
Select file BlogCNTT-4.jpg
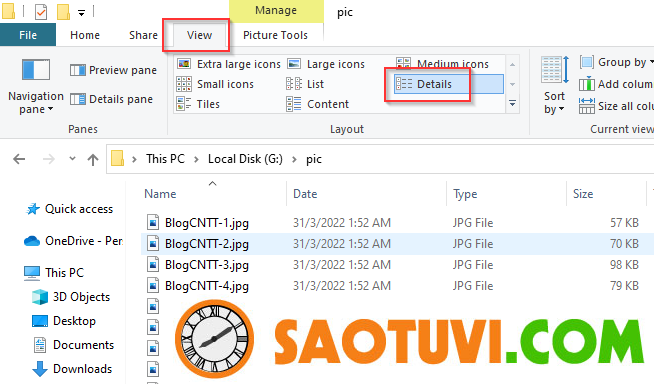point(206,286)
